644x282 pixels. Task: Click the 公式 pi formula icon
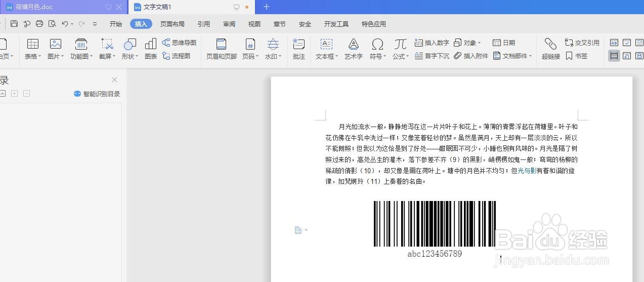pos(401,44)
